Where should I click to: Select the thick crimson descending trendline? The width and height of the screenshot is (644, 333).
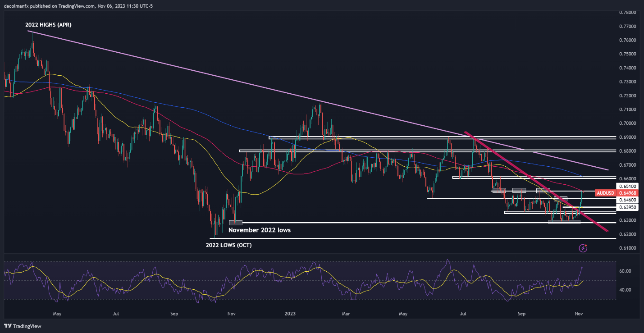(x=536, y=182)
